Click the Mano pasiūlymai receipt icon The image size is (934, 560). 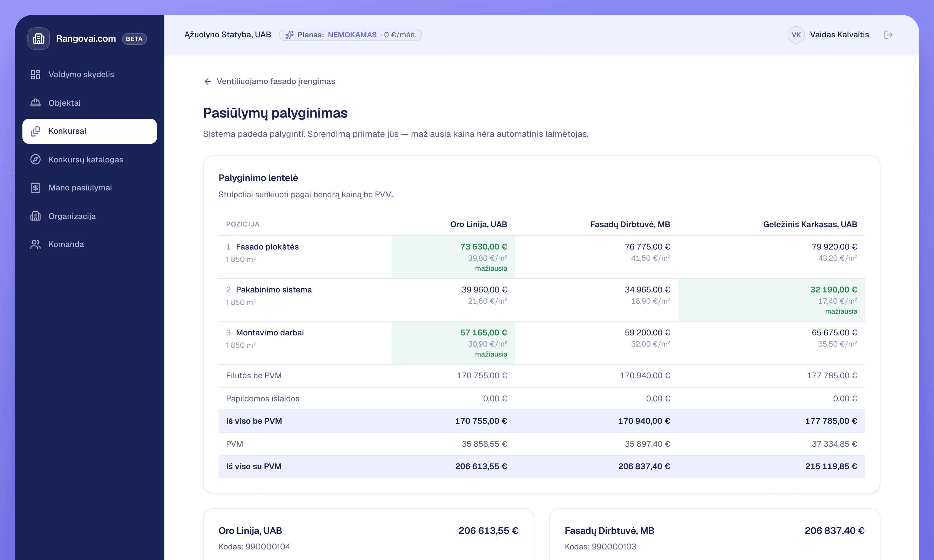[35, 188]
